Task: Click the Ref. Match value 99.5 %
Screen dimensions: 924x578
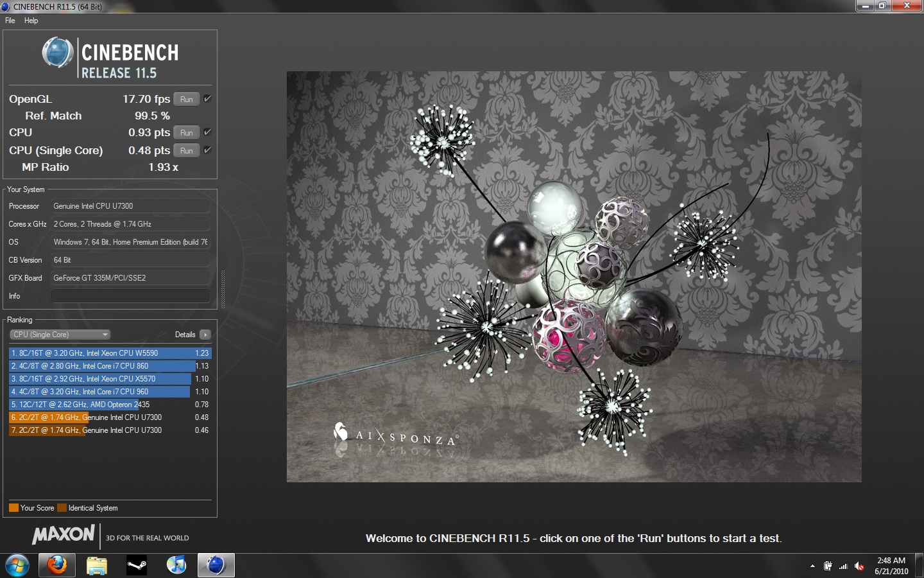Action: click(x=152, y=116)
